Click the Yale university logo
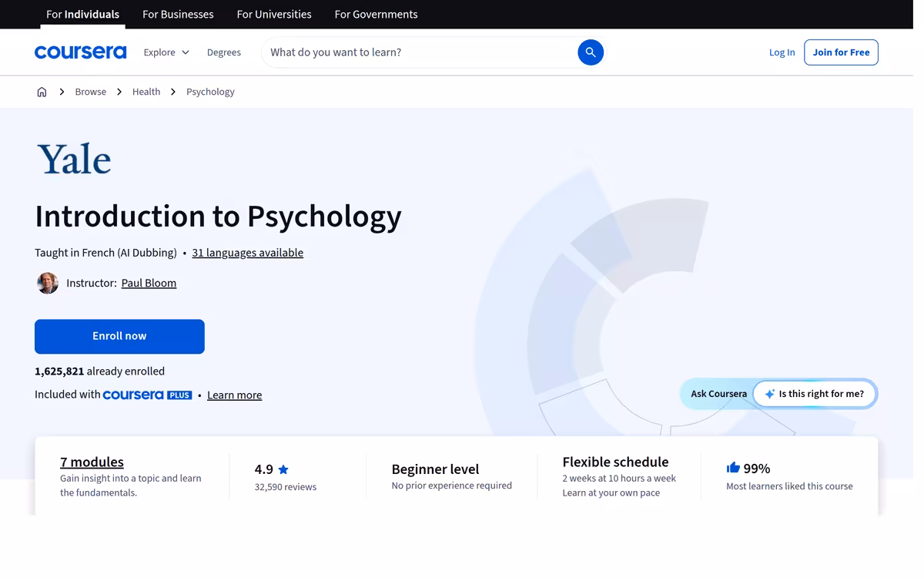 coord(74,159)
